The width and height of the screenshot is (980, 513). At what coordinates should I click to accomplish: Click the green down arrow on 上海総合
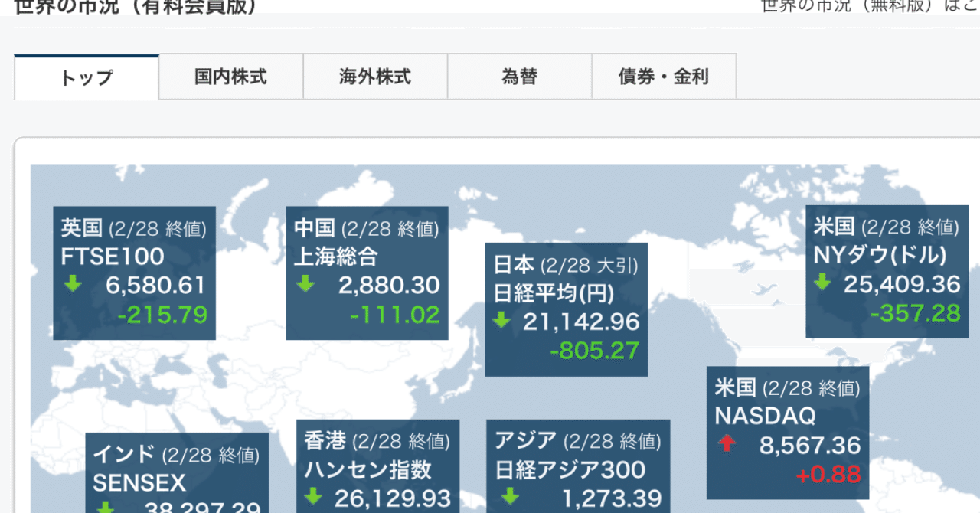coord(305,285)
